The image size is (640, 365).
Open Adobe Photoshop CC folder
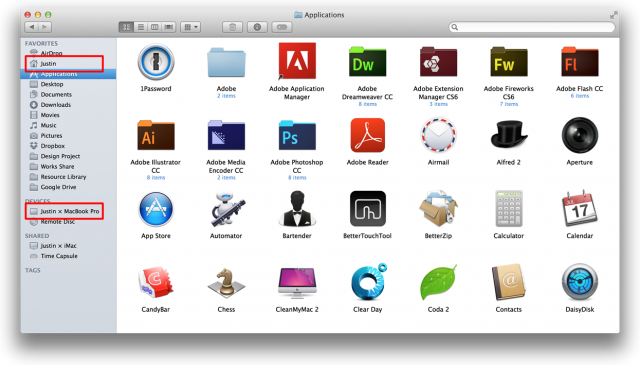click(297, 135)
